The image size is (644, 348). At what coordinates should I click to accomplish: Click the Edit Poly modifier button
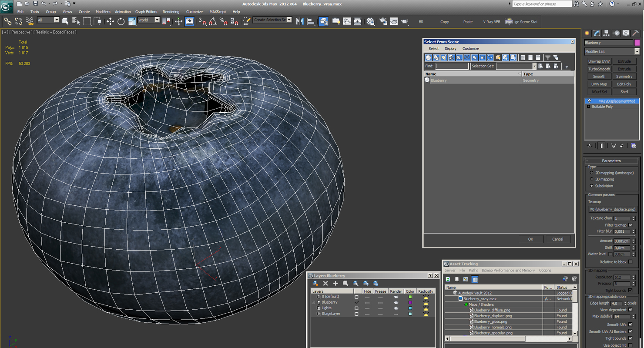click(x=624, y=84)
